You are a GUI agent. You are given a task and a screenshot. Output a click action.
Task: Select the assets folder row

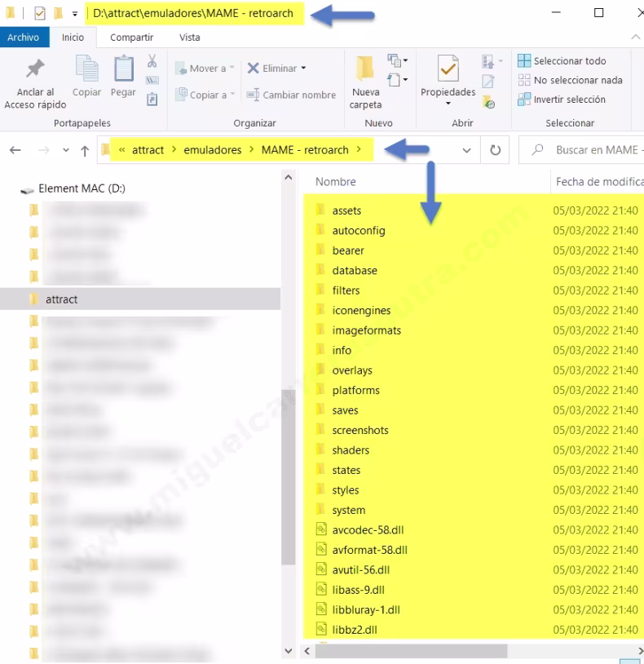tap(474, 210)
